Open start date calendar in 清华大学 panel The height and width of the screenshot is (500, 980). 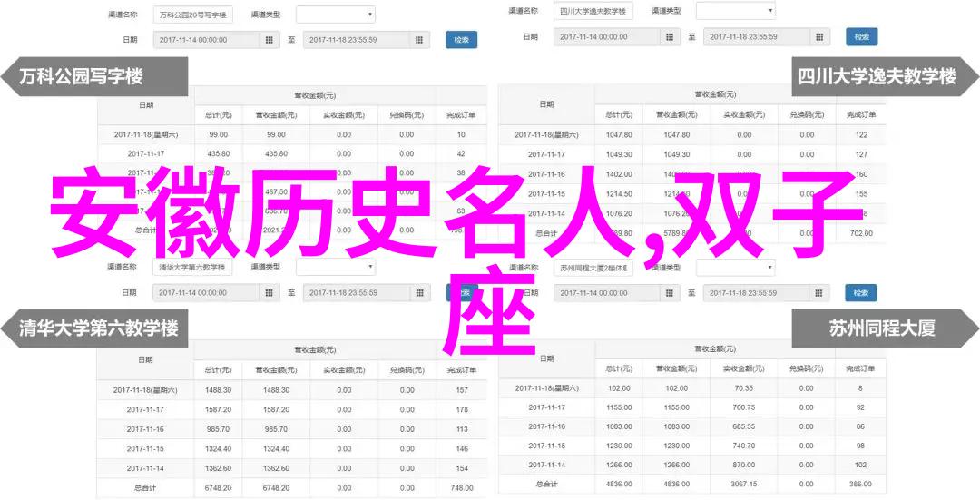tap(269, 293)
